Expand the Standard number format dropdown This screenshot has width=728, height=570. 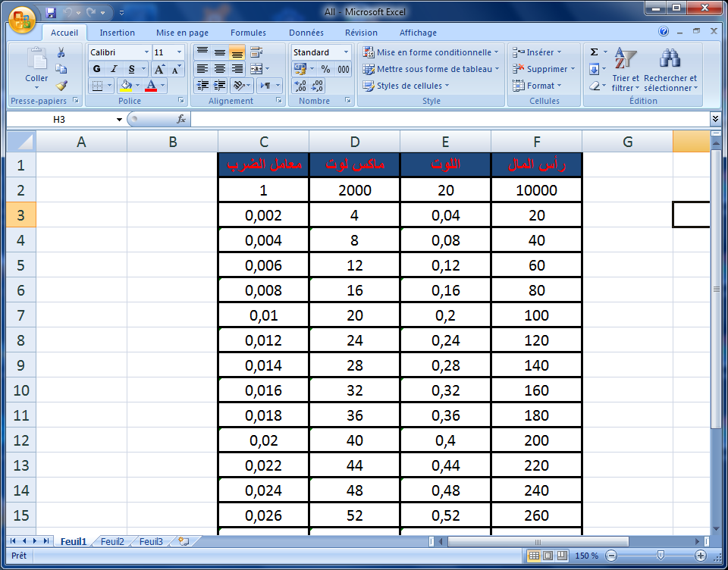click(x=347, y=52)
